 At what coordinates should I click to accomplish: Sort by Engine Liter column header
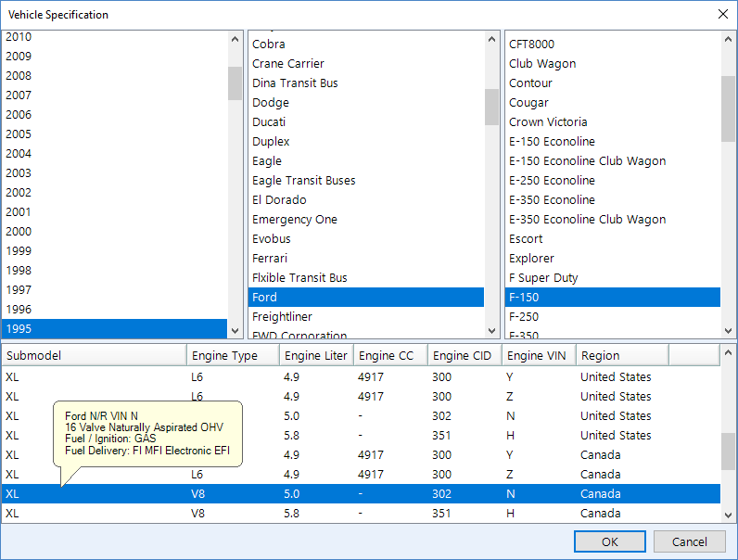click(316, 355)
